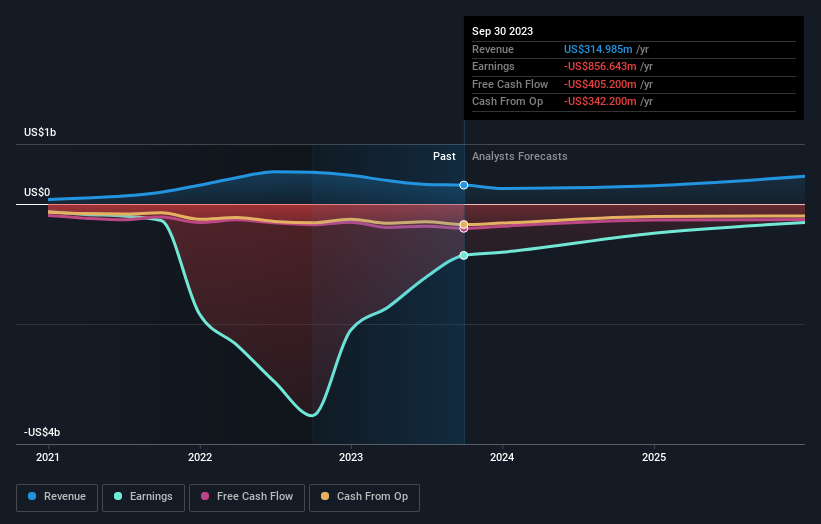The width and height of the screenshot is (821, 524).
Task: Click the -US$856.643m earnings value
Action: point(600,66)
